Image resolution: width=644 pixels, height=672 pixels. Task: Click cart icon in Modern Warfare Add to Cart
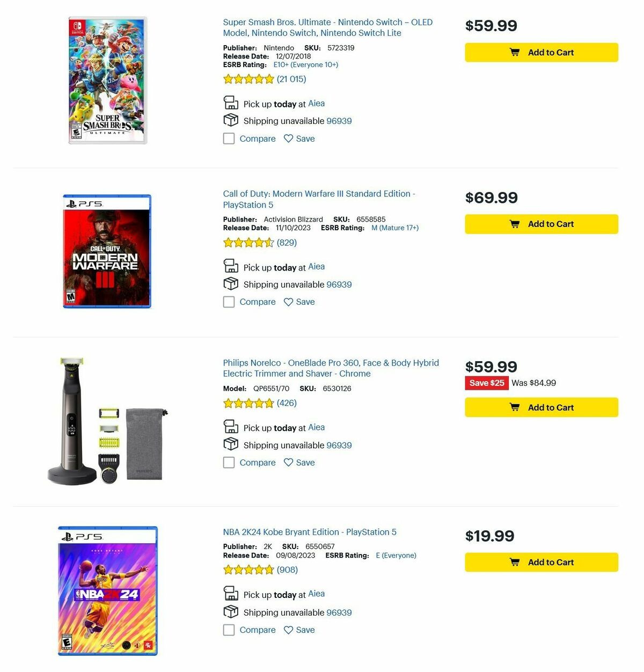[x=515, y=224]
